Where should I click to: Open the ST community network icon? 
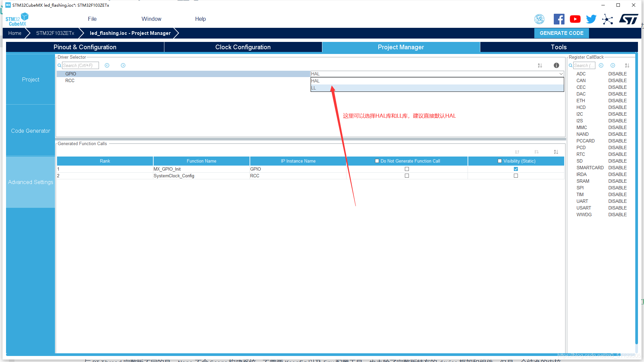point(607,19)
